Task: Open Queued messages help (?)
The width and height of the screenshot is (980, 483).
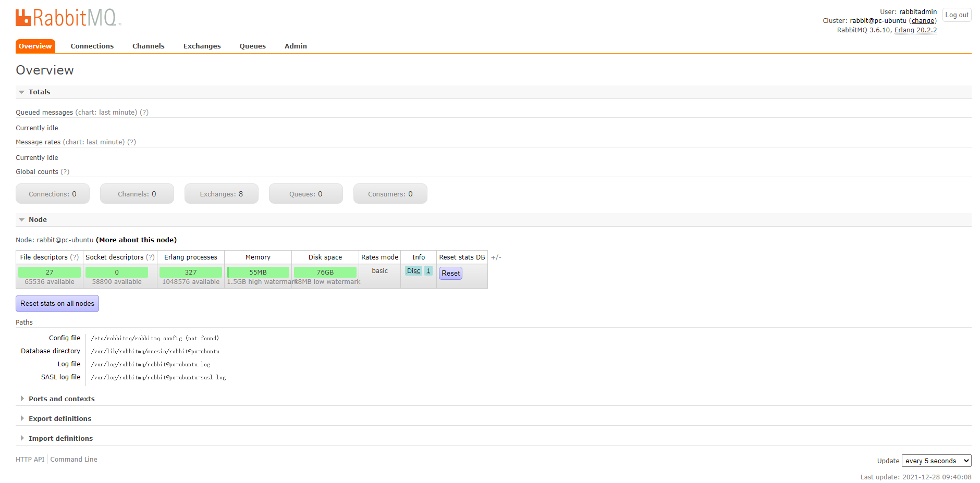Action: 144,113
